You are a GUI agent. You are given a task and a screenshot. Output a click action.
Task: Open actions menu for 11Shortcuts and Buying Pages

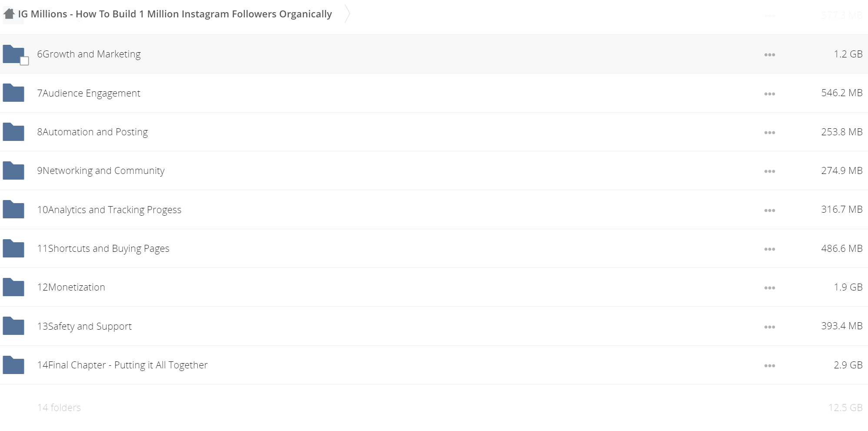tap(769, 249)
